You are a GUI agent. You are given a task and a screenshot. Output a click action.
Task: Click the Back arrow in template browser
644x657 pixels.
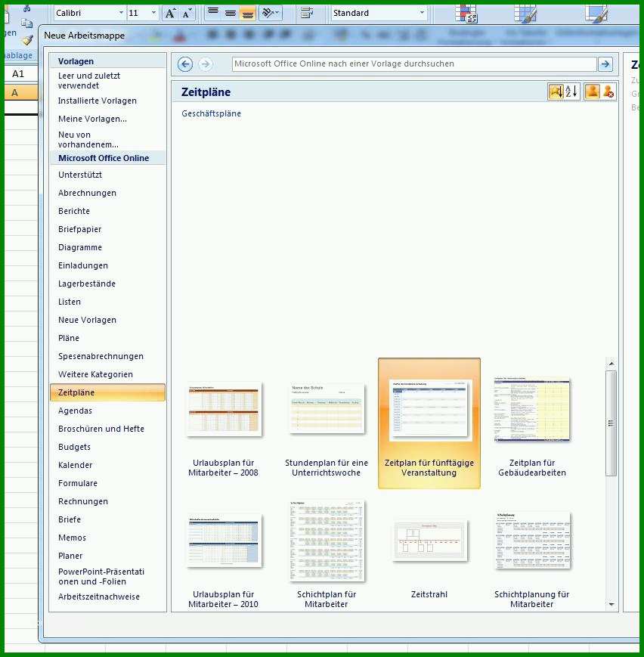[184, 64]
